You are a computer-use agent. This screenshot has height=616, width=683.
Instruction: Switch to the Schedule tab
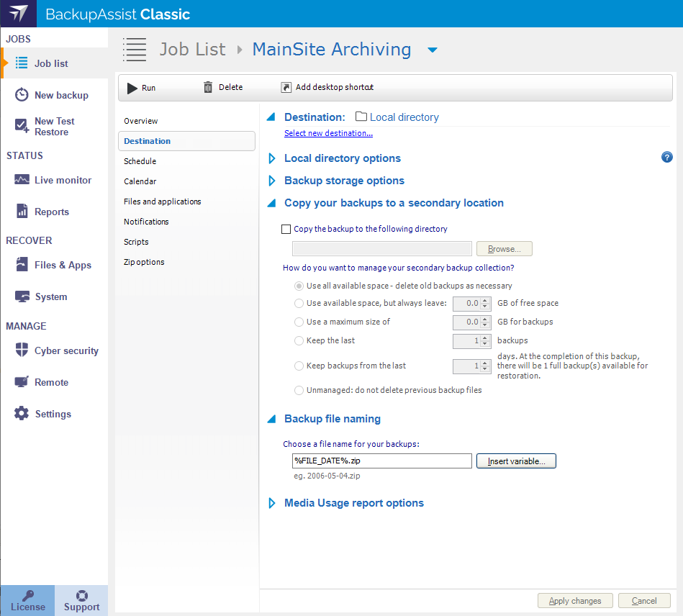pyautogui.click(x=140, y=161)
